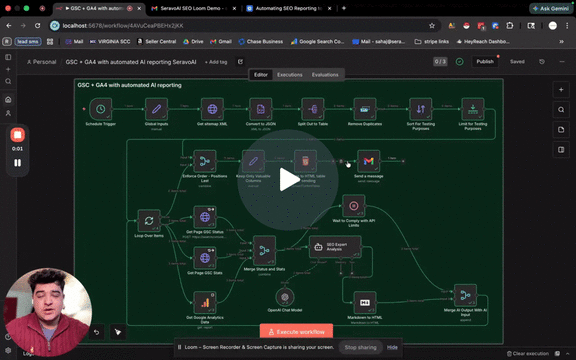
Task: Open the Enforce Order merge node
Action: pyautogui.click(x=205, y=161)
